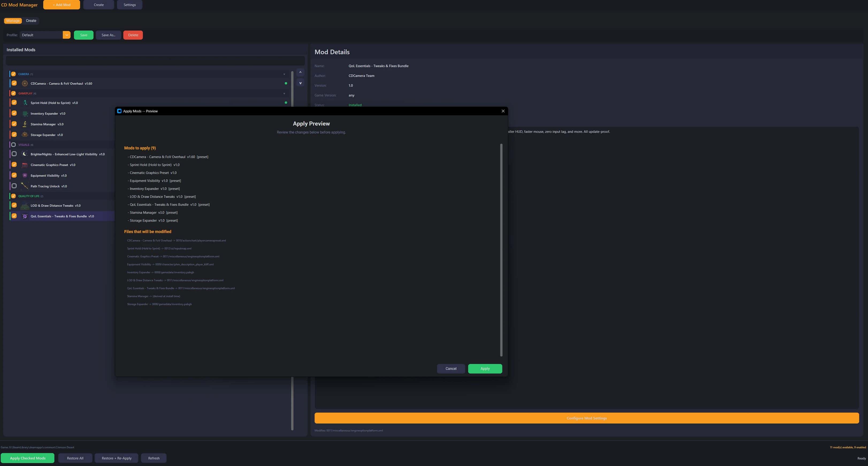Cancel the Apply Preview dialog
This screenshot has height=466, width=868.
pos(450,369)
